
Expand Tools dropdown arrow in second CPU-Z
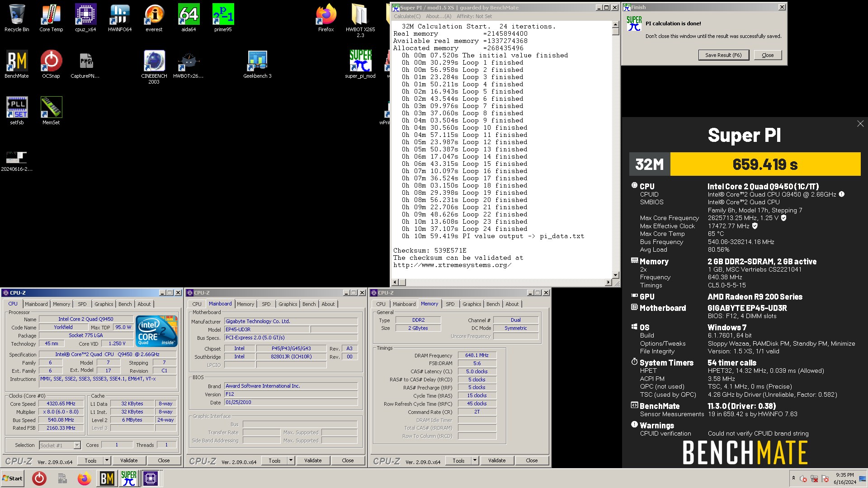291,460
